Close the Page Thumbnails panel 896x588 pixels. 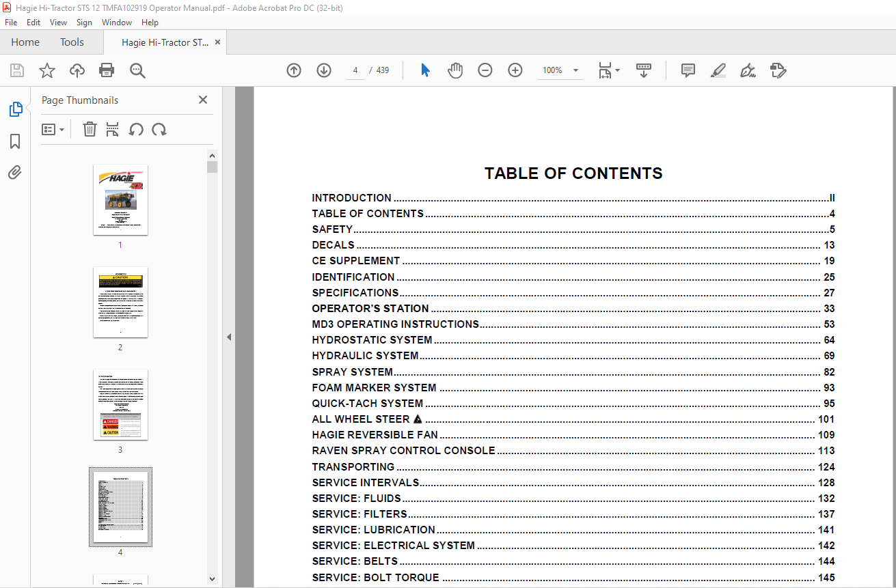tap(203, 100)
